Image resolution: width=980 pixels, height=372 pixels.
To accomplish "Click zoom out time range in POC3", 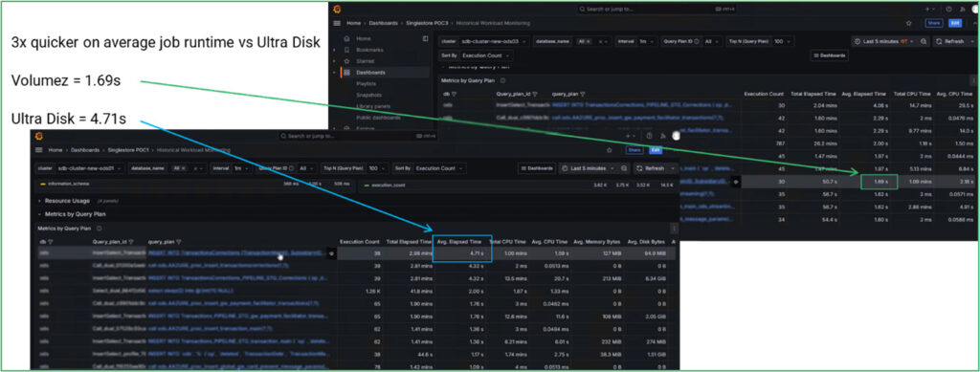I will [924, 41].
